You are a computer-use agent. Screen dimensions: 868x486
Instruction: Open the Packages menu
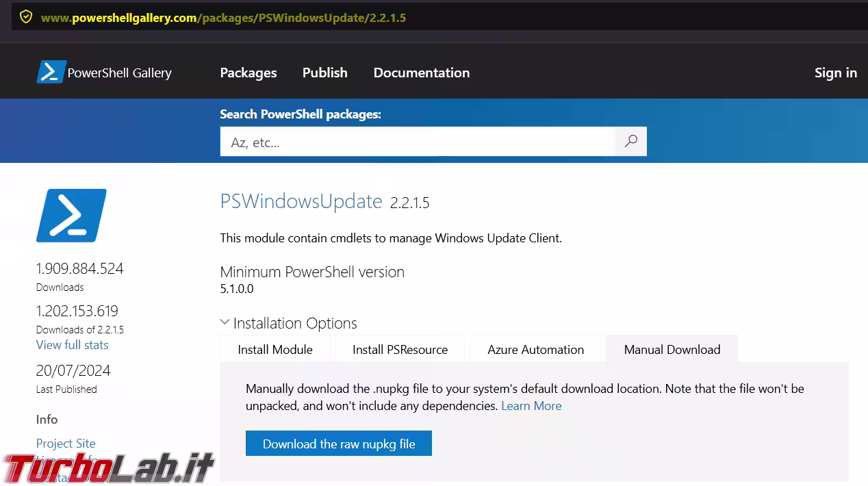(248, 73)
